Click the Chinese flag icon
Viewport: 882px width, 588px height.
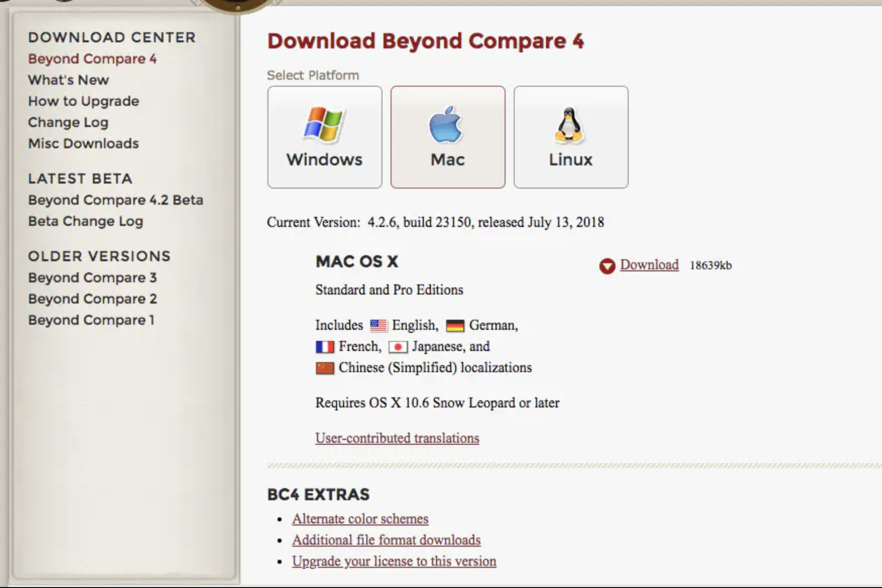(x=325, y=368)
